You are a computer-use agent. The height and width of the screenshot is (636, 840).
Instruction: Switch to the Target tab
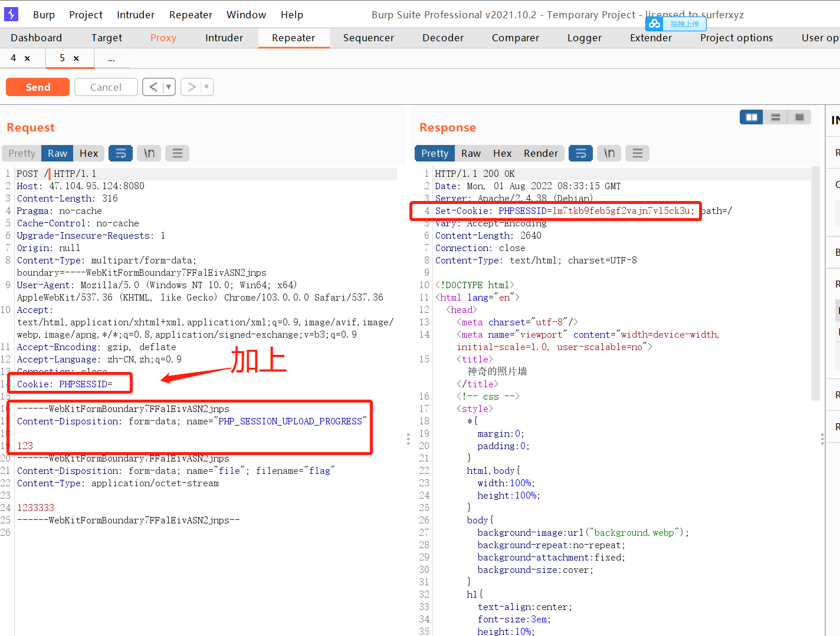[x=107, y=38]
